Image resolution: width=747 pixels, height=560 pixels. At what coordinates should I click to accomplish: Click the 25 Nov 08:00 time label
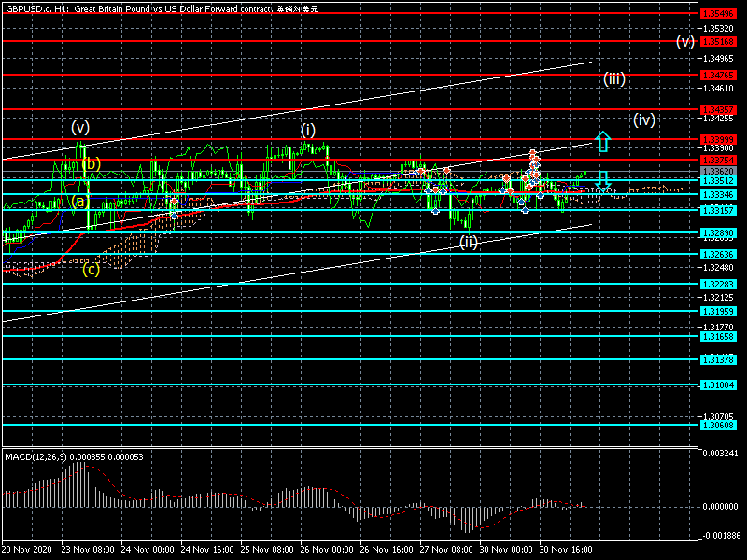coord(267,549)
